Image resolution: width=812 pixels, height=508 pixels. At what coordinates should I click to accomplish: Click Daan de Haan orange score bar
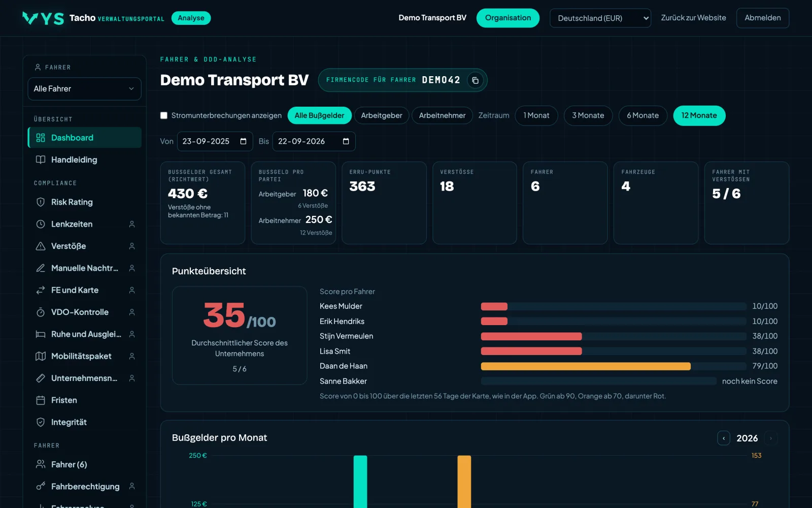coord(586,366)
